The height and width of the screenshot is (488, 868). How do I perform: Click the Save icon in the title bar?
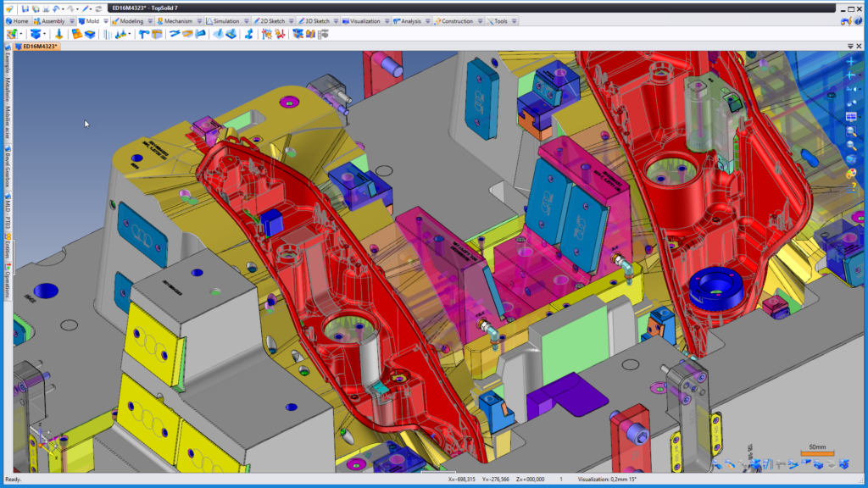(25, 8)
